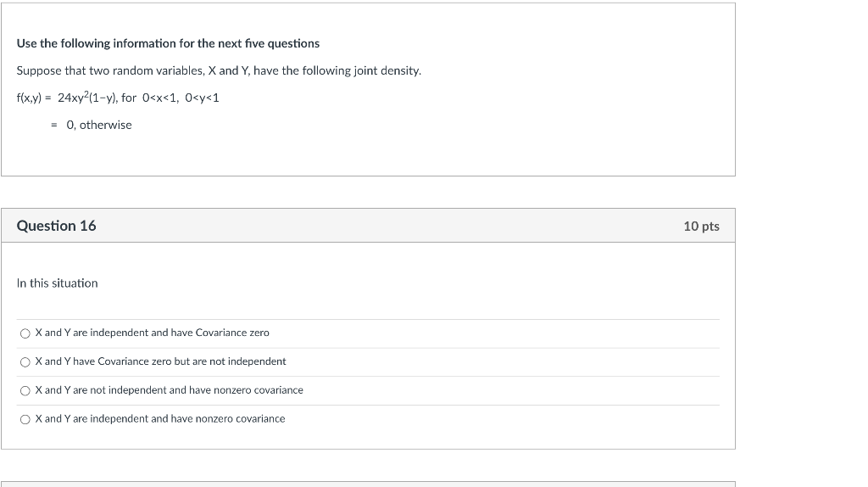Choose radio for covariance zero but not independent
Image resolution: width=868 pixels, height=487 pixels.
tap(25, 362)
